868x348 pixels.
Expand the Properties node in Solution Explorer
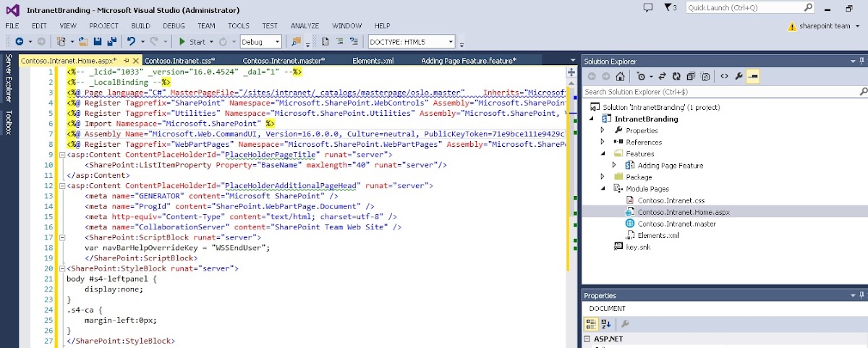(x=603, y=130)
